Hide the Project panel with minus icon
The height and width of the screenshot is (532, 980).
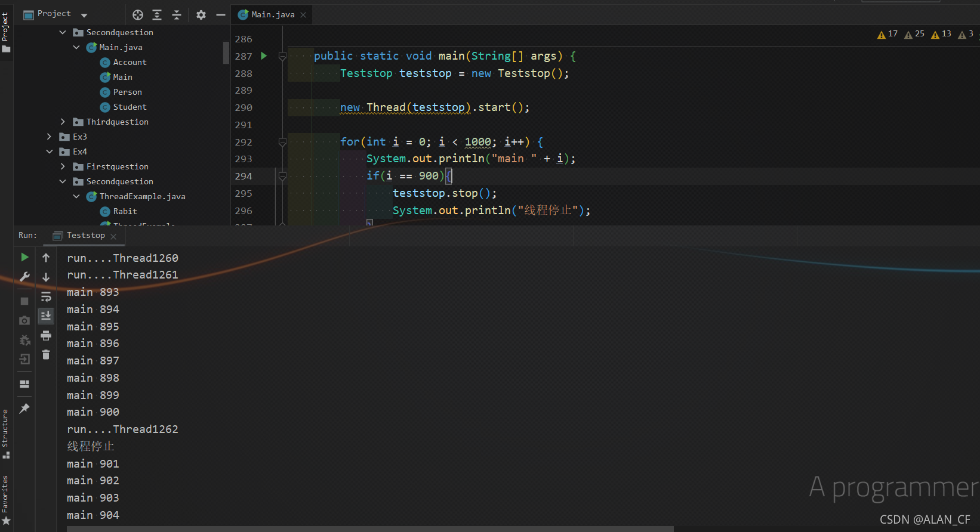[220, 15]
